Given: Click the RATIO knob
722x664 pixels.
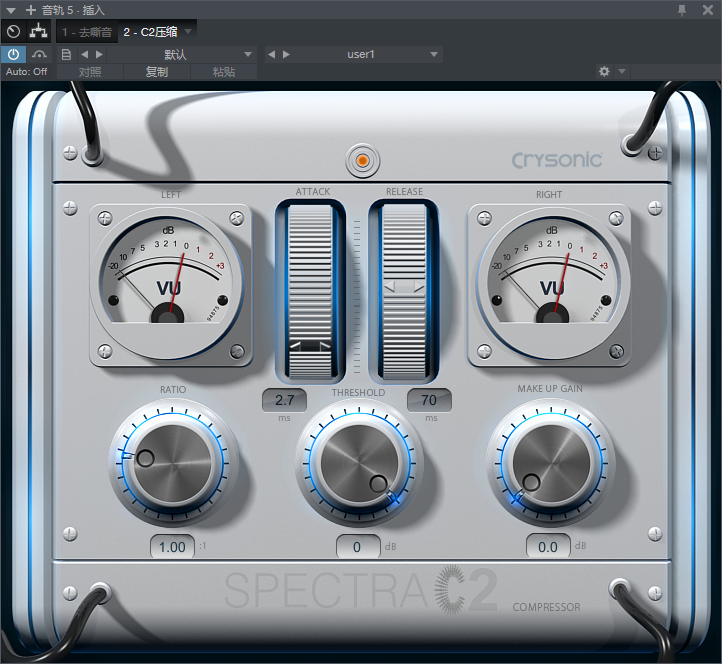Looking at the screenshot, I should click(x=173, y=463).
